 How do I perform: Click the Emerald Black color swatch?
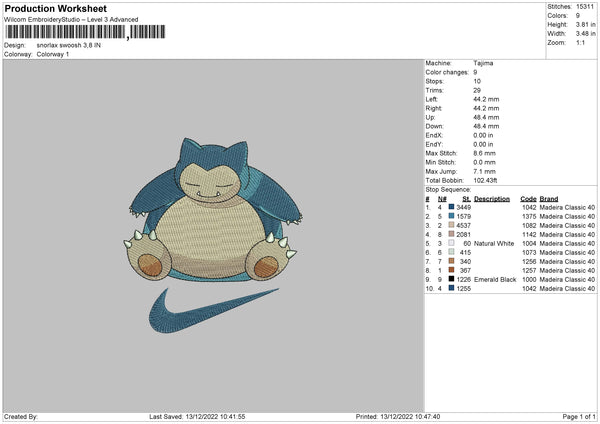point(451,279)
